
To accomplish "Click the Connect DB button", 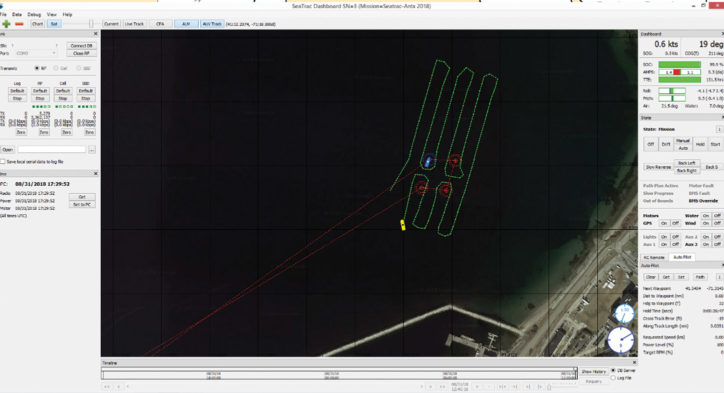I will pos(82,46).
